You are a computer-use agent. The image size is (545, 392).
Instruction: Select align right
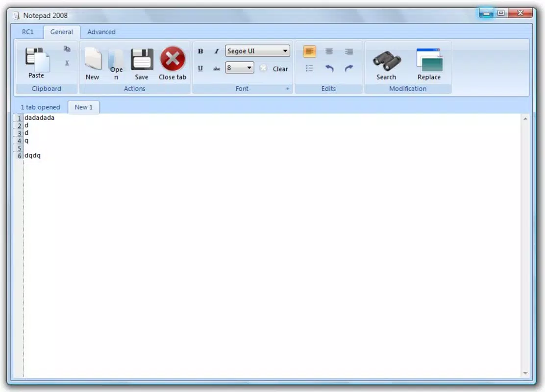click(349, 51)
